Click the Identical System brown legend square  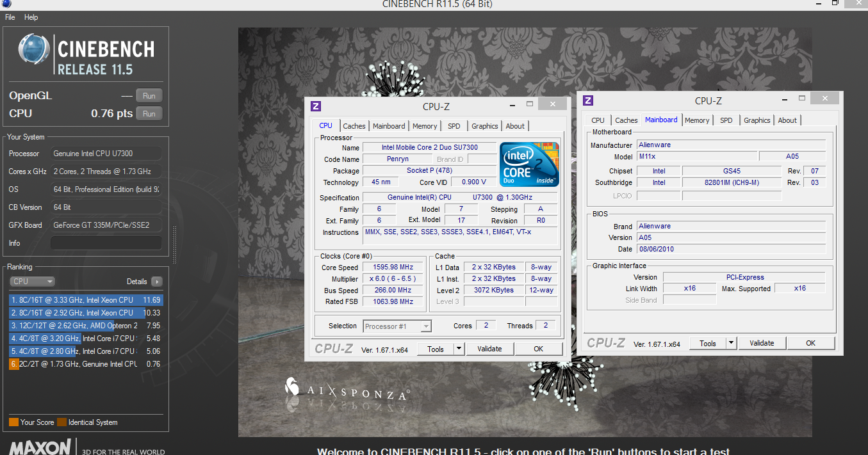[x=61, y=422]
